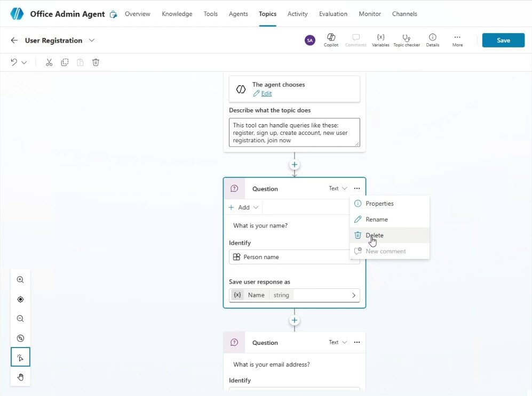This screenshot has width=532, height=396.
Task: Expand the User Registration topic dropdown
Action: click(x=92, y=41)
